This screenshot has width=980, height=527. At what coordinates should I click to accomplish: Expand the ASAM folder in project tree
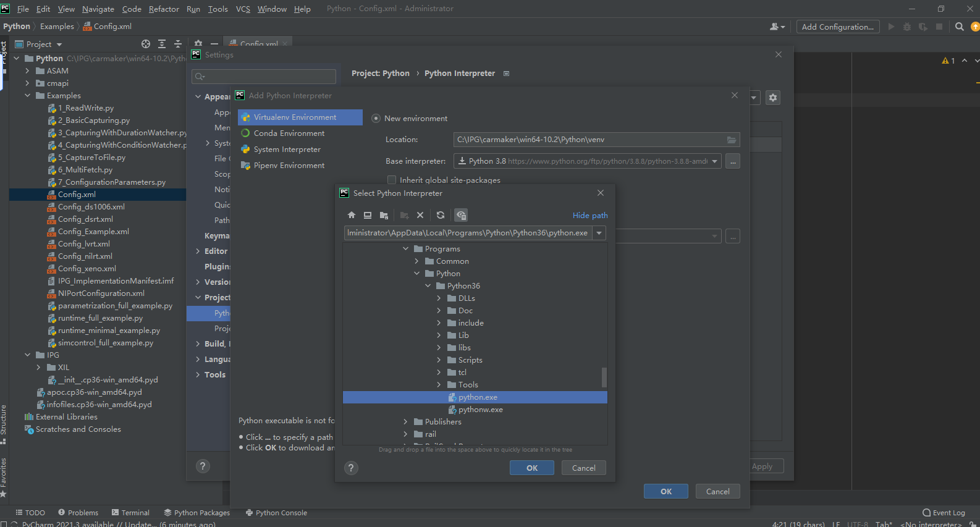(27, 71)
